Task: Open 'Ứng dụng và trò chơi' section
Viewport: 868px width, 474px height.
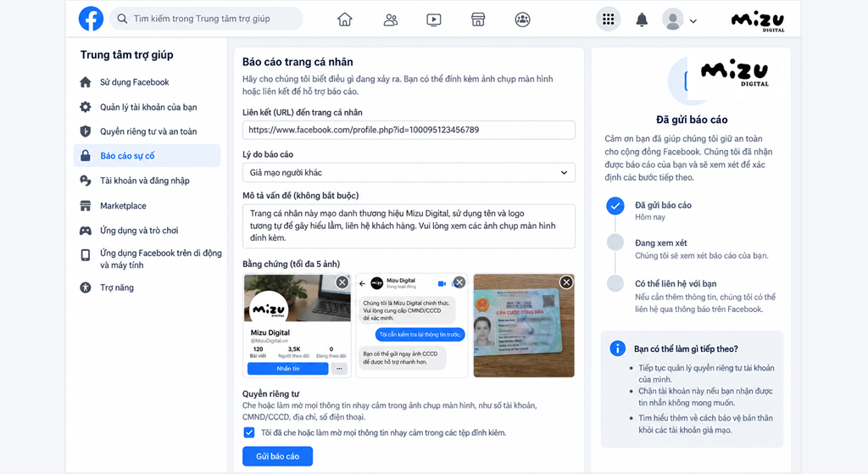Action: [x=139, y=231]
